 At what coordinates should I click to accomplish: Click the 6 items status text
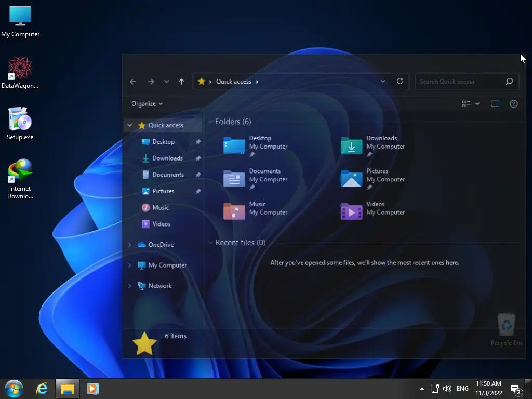coord(176,336)
